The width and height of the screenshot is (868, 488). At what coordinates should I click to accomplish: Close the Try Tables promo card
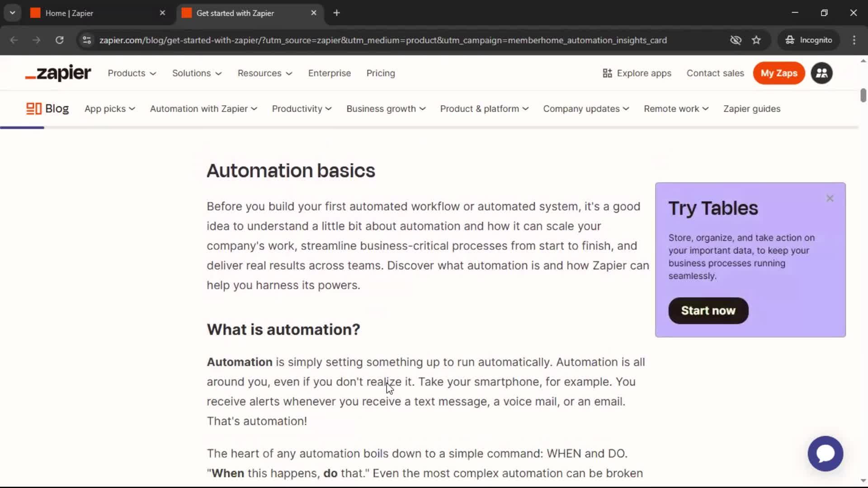pos(830,198)
